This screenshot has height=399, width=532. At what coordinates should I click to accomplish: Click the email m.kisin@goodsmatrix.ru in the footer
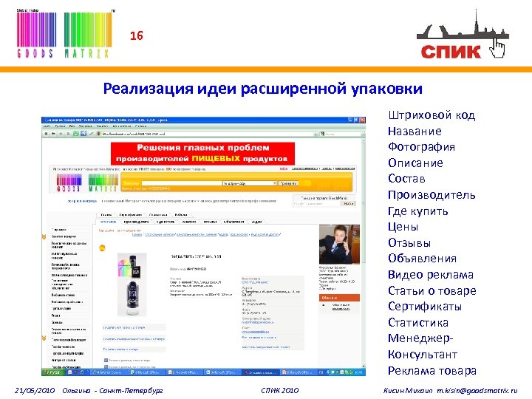(477, 391)
